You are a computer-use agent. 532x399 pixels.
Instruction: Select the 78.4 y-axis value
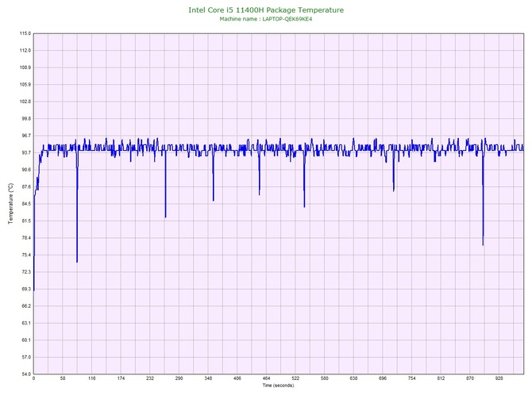25,238
